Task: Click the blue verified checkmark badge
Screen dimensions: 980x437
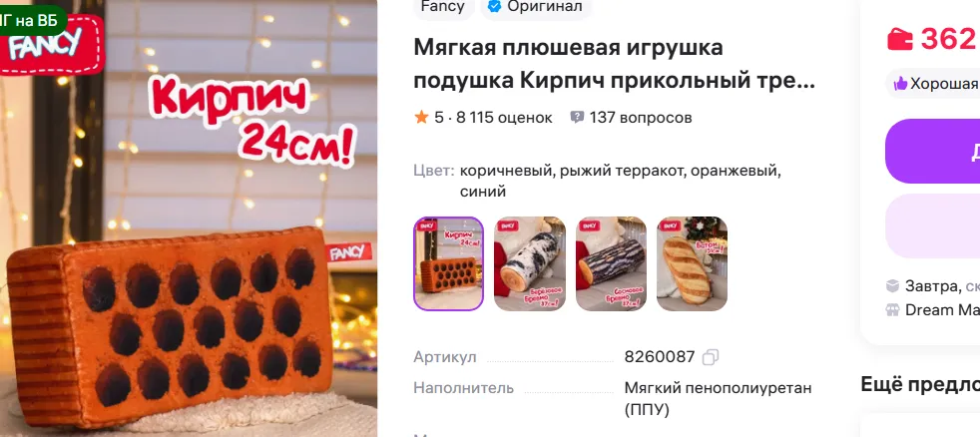Action: 495,6
